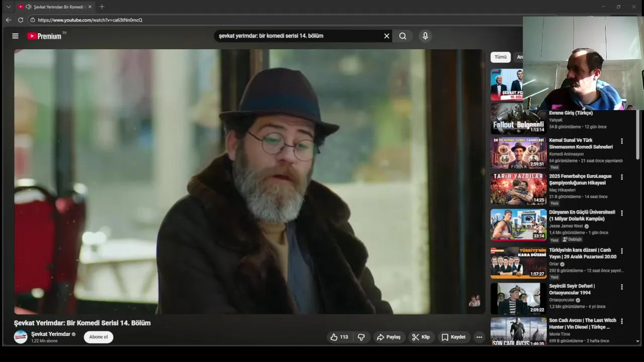Click the 1,22 Mn abone text
The width and height of the screenshot is (644, 362).
(44, 341)
